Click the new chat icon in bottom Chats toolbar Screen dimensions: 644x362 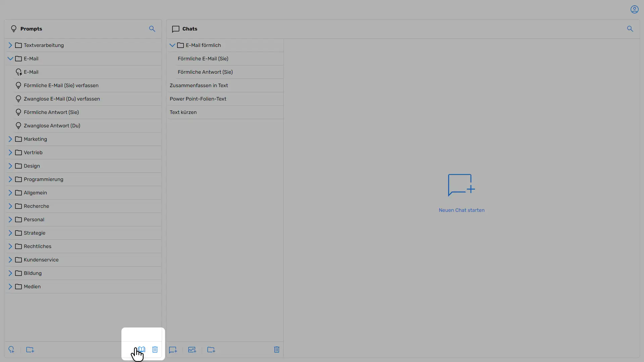[x=173, y=350]
